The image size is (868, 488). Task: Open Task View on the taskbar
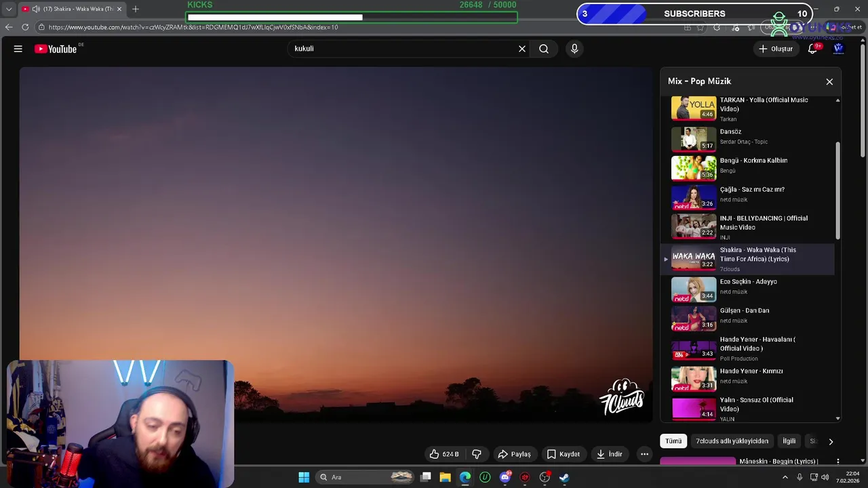coord(425,477)
